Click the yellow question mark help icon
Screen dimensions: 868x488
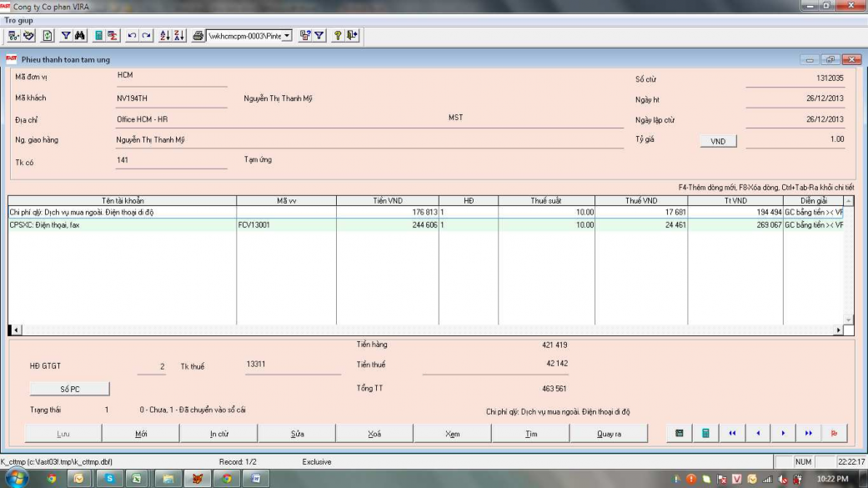tap(338, 36)
